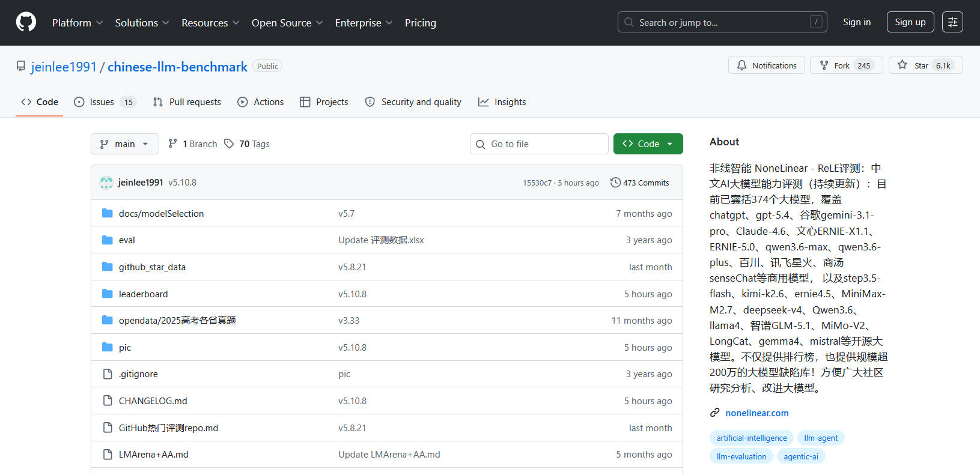Open the agentic-ai topic tag
The width and height of the screenshot is (980, 475).
point(801,456)
